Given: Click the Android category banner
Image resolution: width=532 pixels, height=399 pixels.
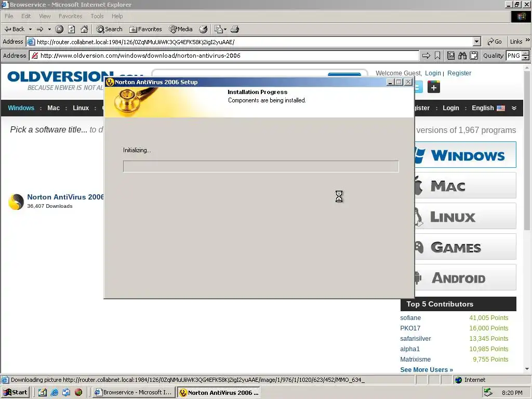Looking at the screenshot, I should (465, 277).
